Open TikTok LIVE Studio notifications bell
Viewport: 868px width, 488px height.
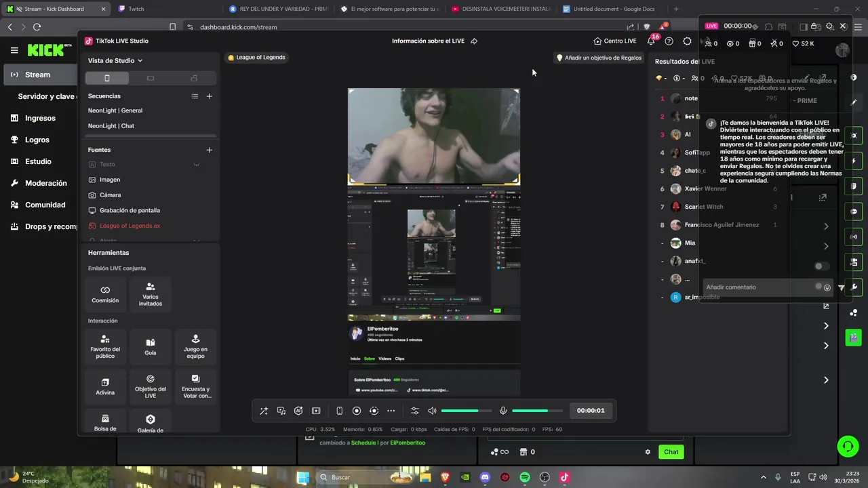point(651,41)
